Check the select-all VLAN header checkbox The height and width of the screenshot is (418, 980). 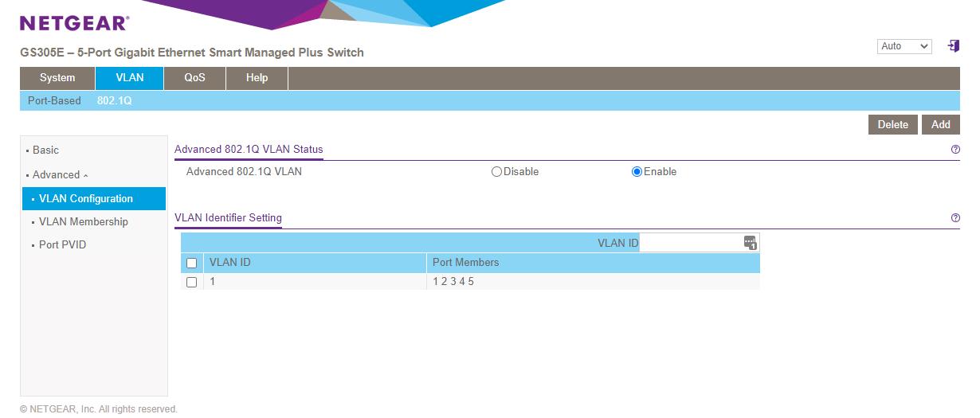(191, 263)
